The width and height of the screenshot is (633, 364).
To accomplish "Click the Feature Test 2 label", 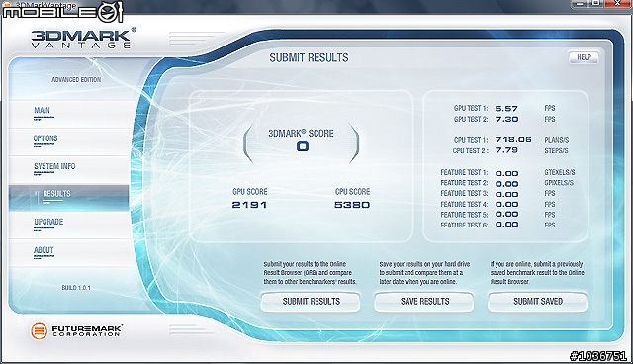I will point(464,183).
